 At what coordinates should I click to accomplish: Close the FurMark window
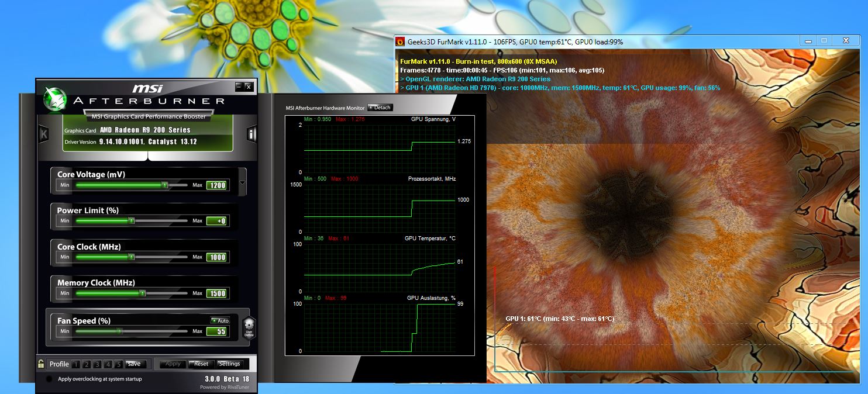tap(846, 41)
